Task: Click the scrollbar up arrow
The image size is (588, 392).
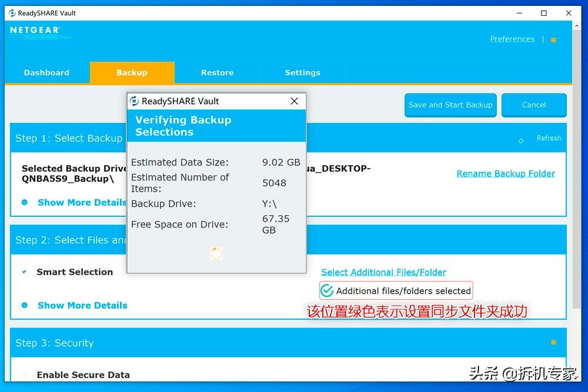Action: tap(576, 26)
